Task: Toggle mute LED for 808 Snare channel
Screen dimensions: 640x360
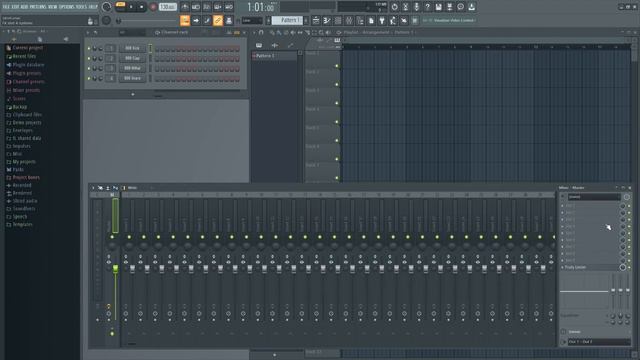Action: click(x=89, y=78)
